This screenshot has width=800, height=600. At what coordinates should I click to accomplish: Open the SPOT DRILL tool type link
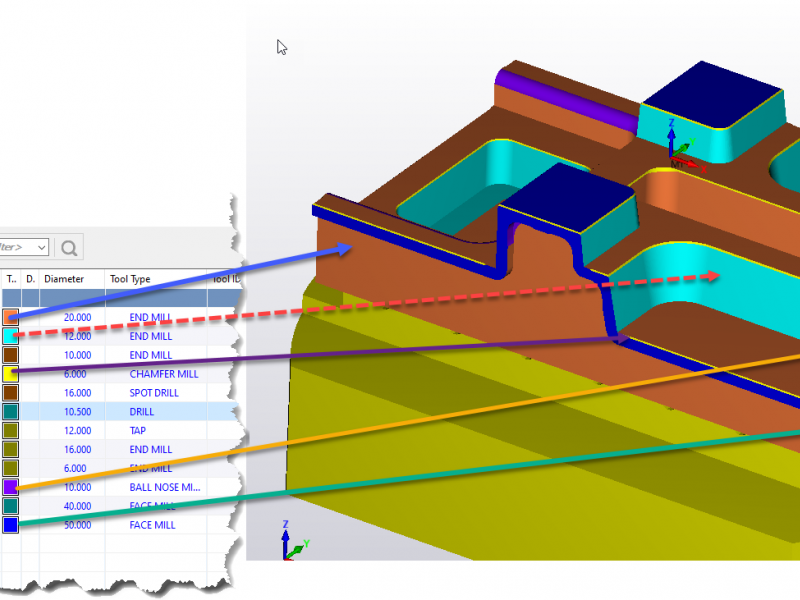click(153, 393)
